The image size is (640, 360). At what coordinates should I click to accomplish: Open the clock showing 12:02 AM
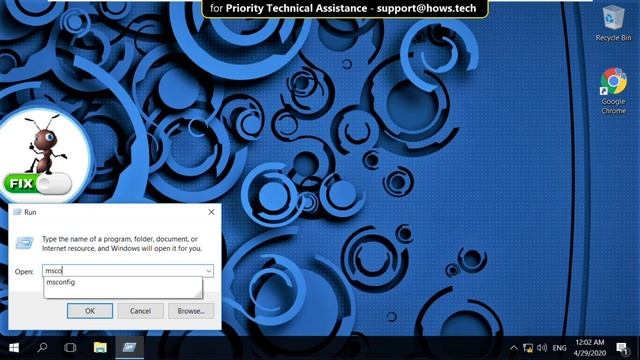point(589,348)
